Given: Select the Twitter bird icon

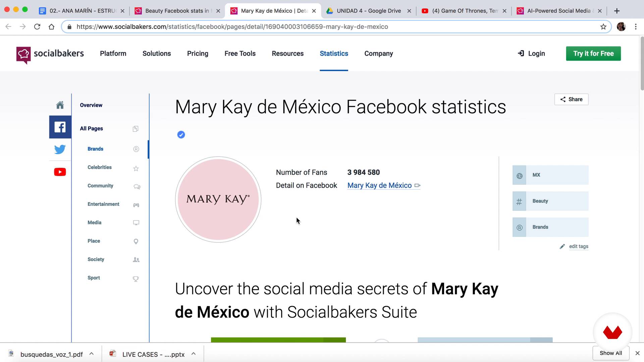Looking at the screenshot, I should 60,149.
